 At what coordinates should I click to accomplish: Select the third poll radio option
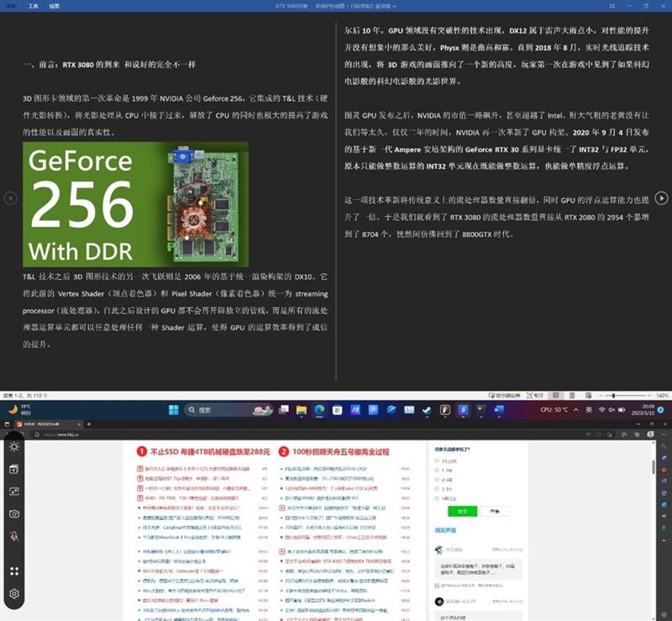437,480
